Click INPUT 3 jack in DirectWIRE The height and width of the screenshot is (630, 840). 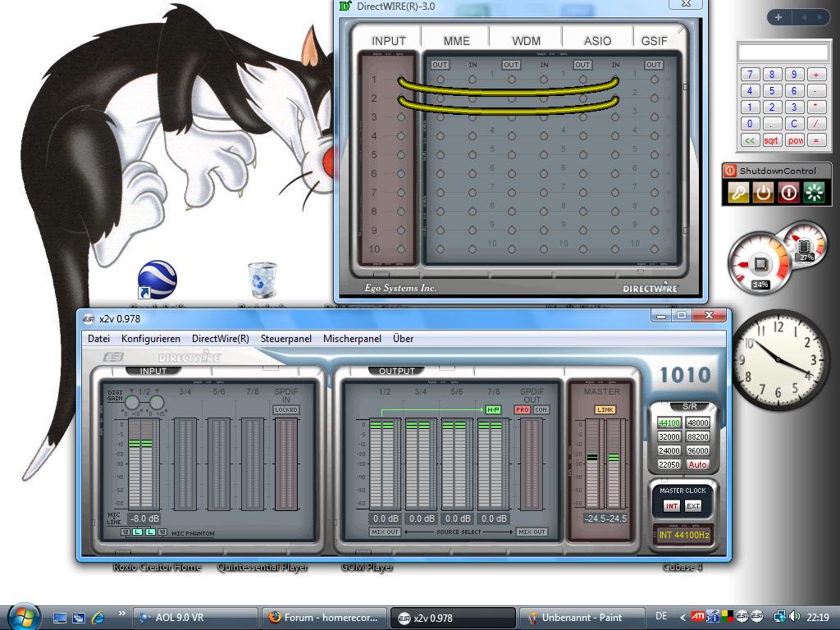point(400,117)
